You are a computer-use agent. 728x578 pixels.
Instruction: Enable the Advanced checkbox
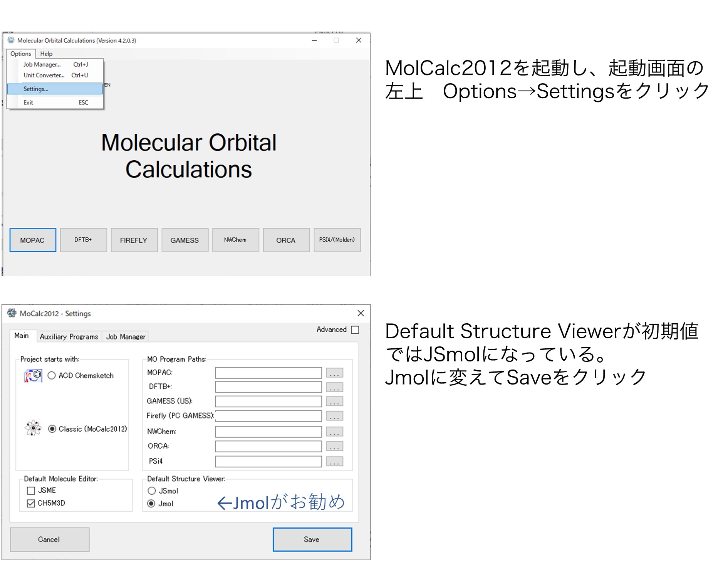[355, 330]
